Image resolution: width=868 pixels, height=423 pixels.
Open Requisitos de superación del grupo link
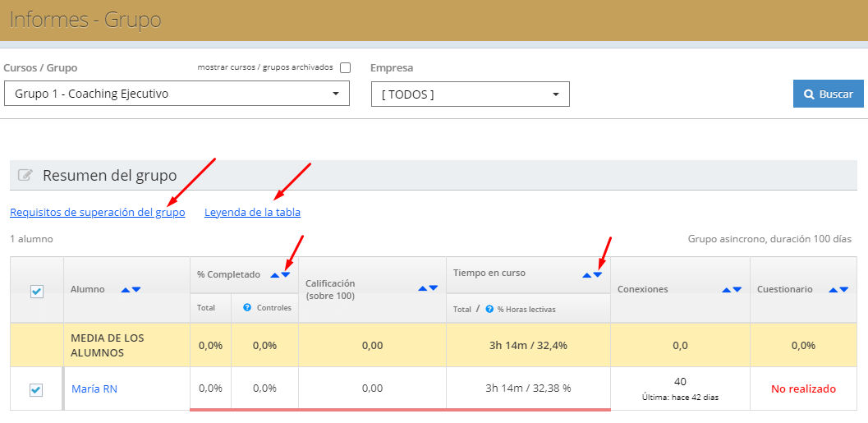(98, 212)
